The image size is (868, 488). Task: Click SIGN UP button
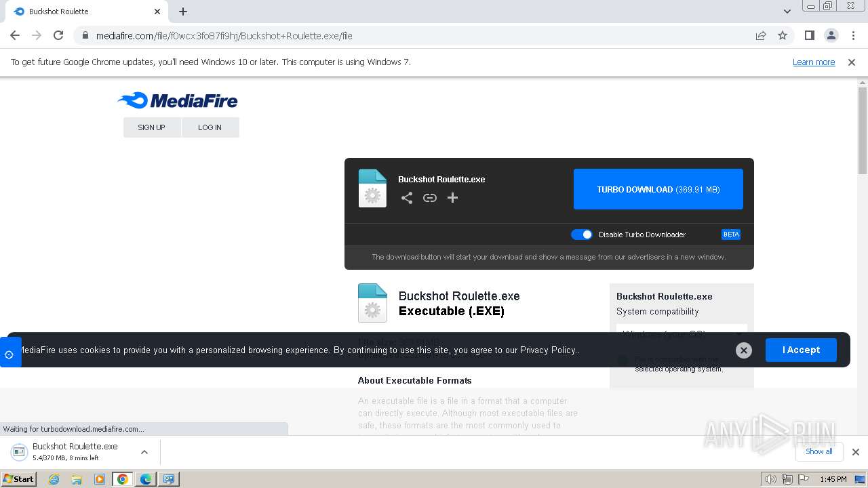coord(152,127)
